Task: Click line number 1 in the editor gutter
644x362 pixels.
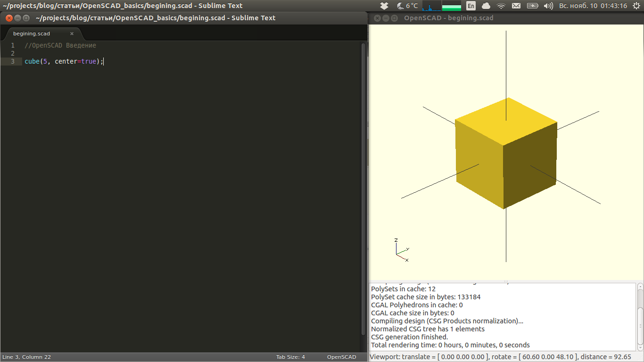Action: 13,45
